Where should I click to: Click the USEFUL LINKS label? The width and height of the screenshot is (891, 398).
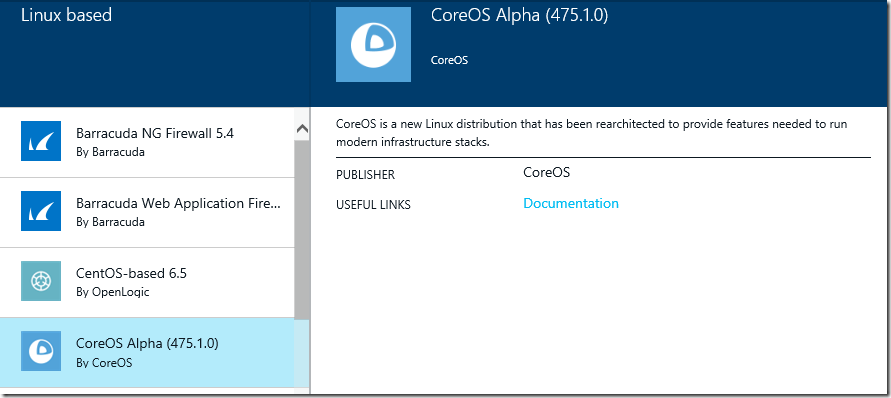[x=373, y=205]
